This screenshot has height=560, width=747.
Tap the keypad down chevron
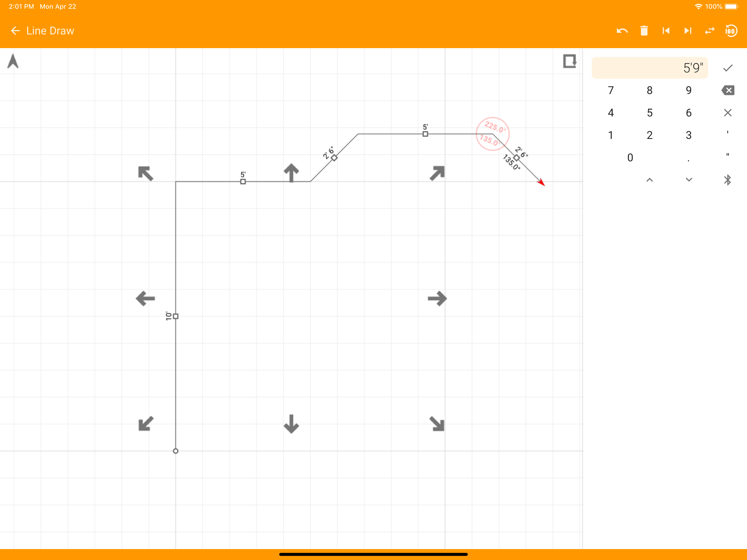(x=689, y=180)
